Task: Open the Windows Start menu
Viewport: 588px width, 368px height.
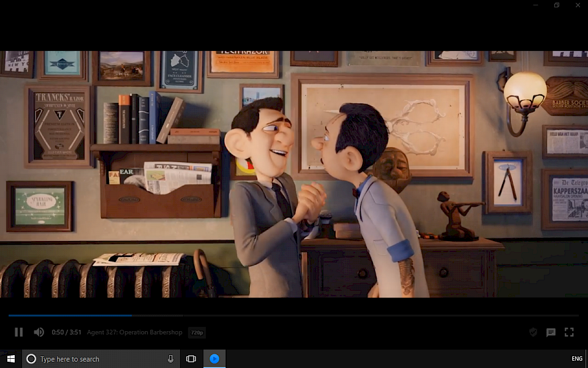Action: (11, 359)
